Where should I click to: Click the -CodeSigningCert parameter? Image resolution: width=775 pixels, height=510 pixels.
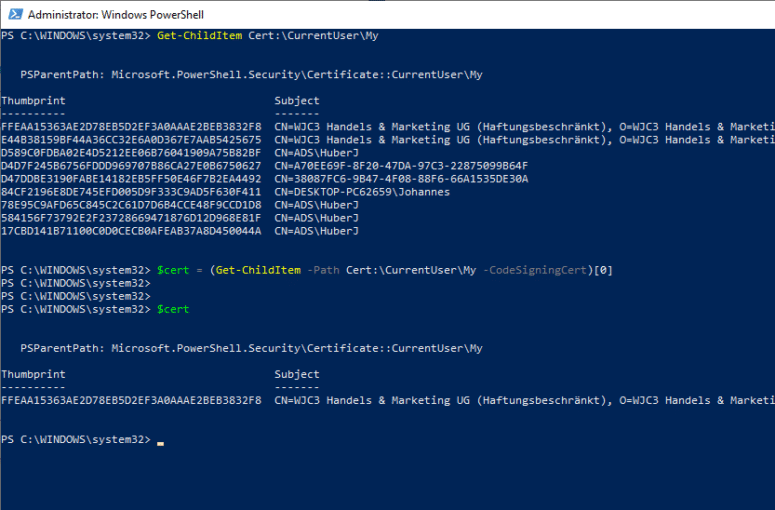[535, 270]
